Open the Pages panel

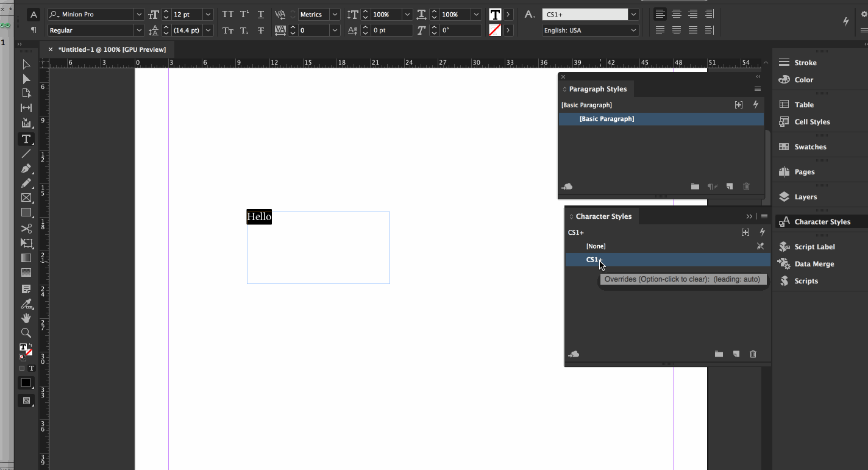(804, 172)
